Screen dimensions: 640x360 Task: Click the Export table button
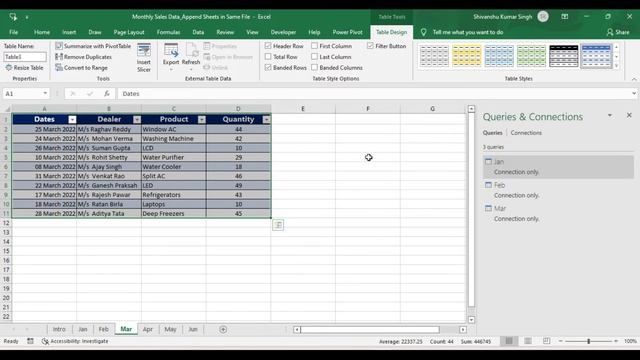[171, 57]
